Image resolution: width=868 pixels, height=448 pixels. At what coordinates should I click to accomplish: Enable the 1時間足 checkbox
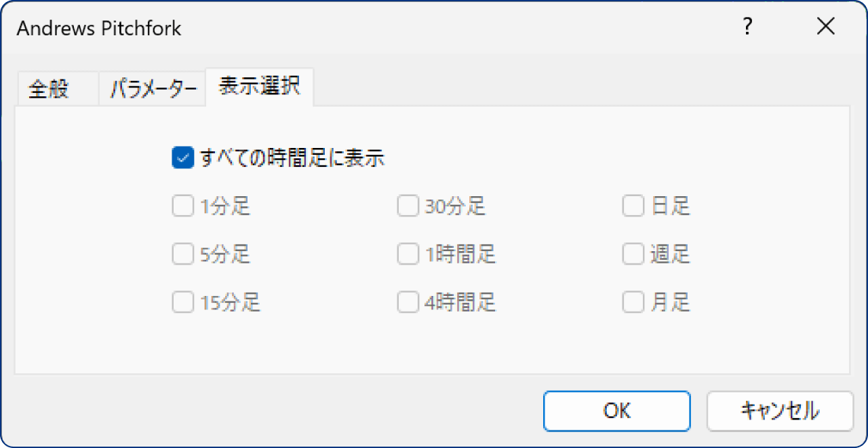[x=408, y=255]
